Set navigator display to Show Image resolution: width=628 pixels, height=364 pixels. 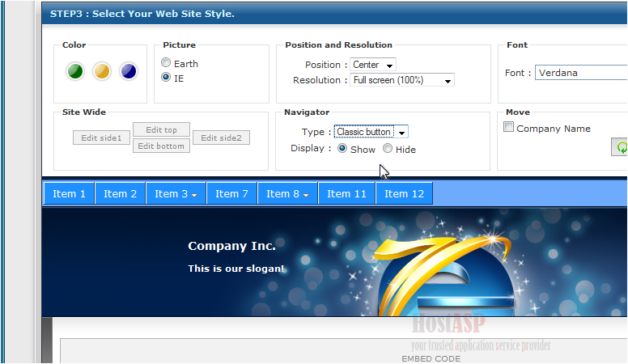pyautogui.click(x=342, y=149)
